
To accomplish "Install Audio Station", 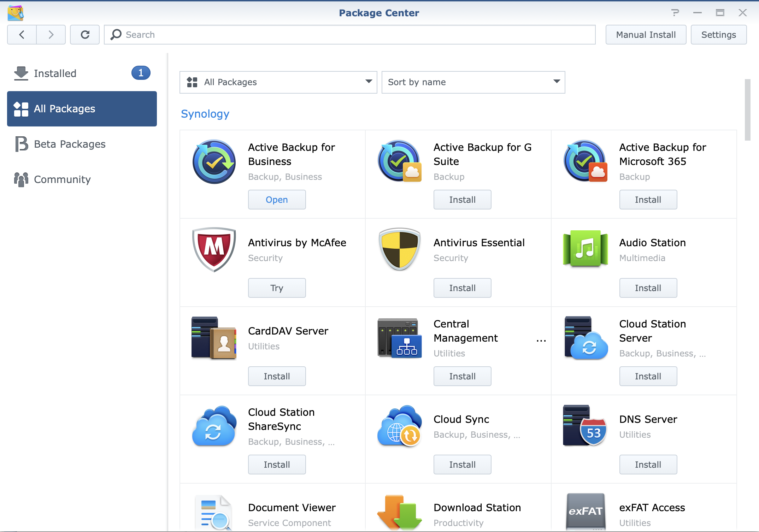I will click(648, 288).
